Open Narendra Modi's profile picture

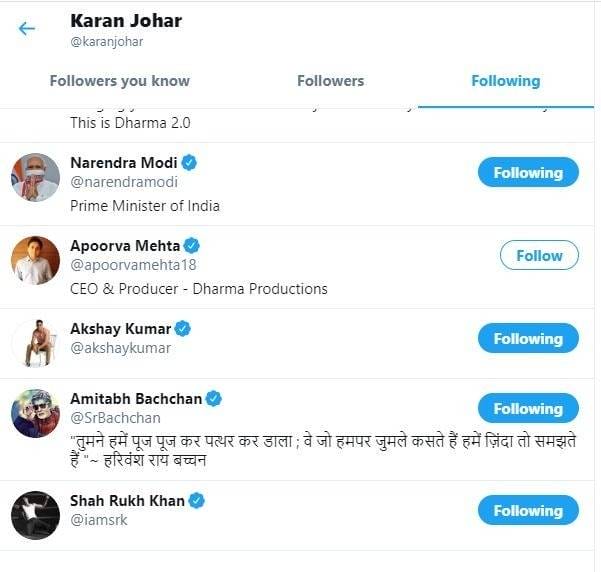pyautogui.click(x=35, y=178)
